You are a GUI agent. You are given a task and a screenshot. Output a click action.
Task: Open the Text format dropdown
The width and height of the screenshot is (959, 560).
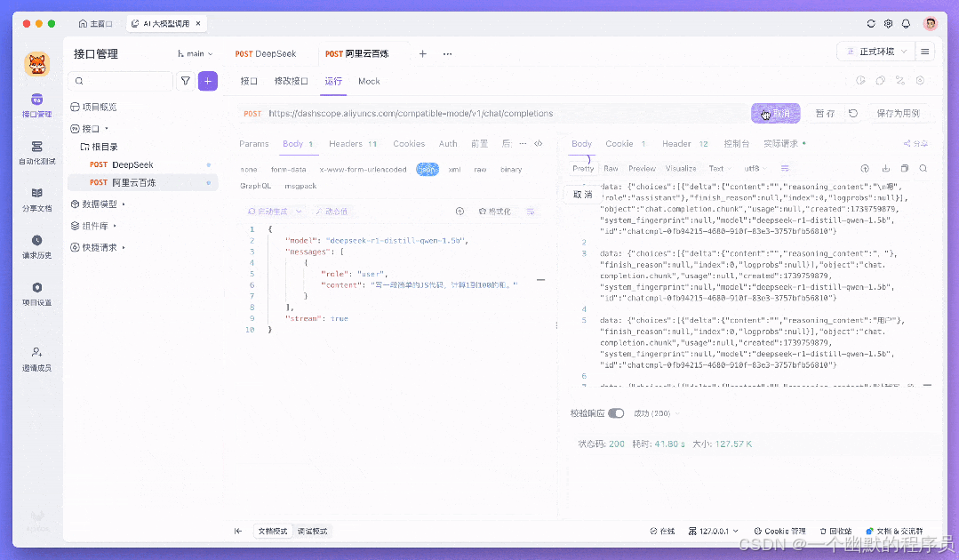[720, 168]
